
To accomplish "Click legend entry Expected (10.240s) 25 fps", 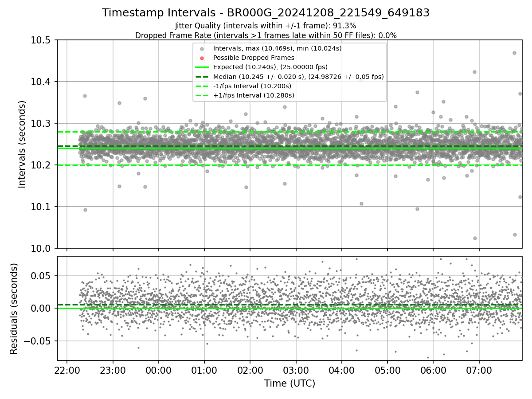I will 270,67.
